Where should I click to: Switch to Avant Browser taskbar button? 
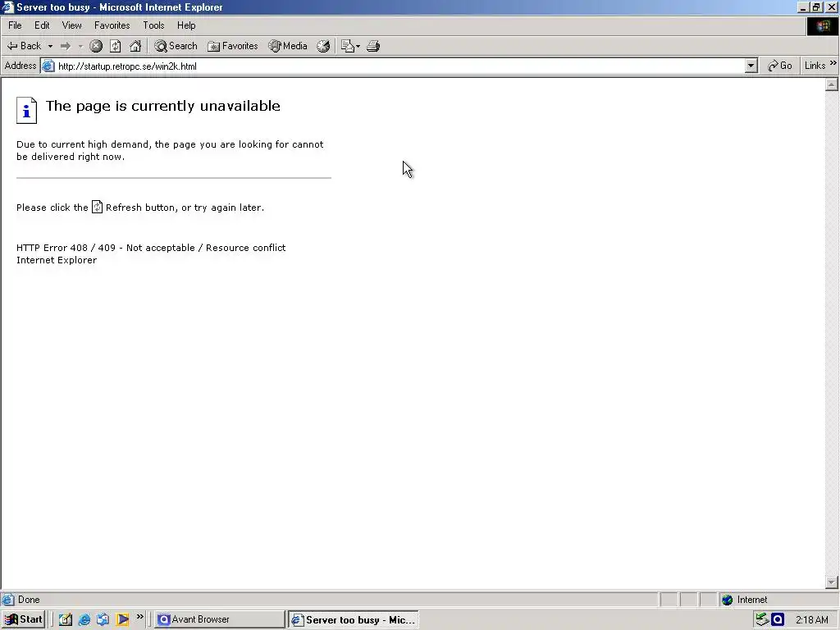(220, 619)
